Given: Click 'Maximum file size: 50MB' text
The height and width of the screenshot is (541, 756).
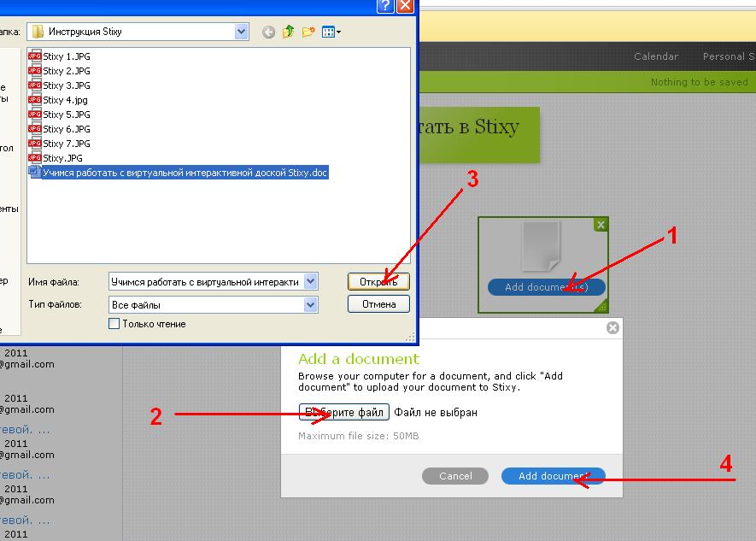Looking at the screenshot, I should (x=358, y=436).
